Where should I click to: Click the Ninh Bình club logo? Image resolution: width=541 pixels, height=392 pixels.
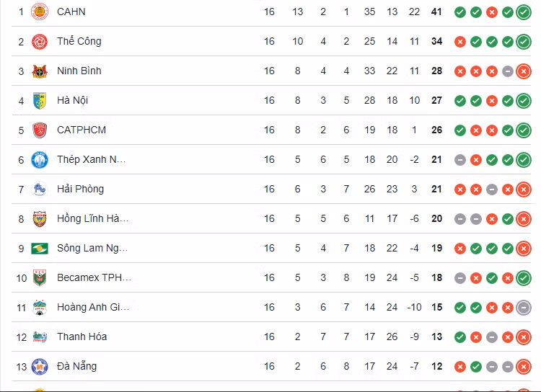(40, 71)
